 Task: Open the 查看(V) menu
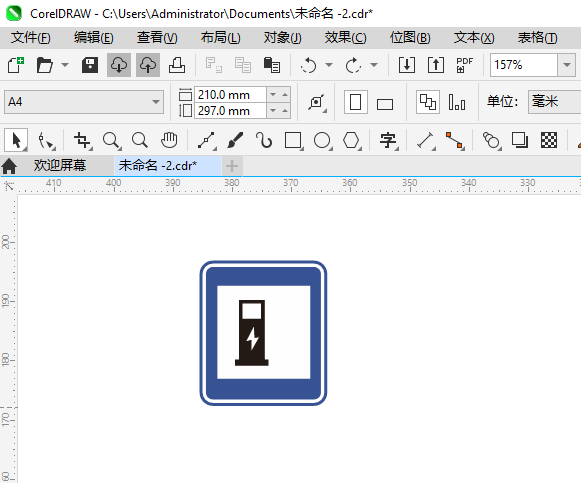coord(157,38)
